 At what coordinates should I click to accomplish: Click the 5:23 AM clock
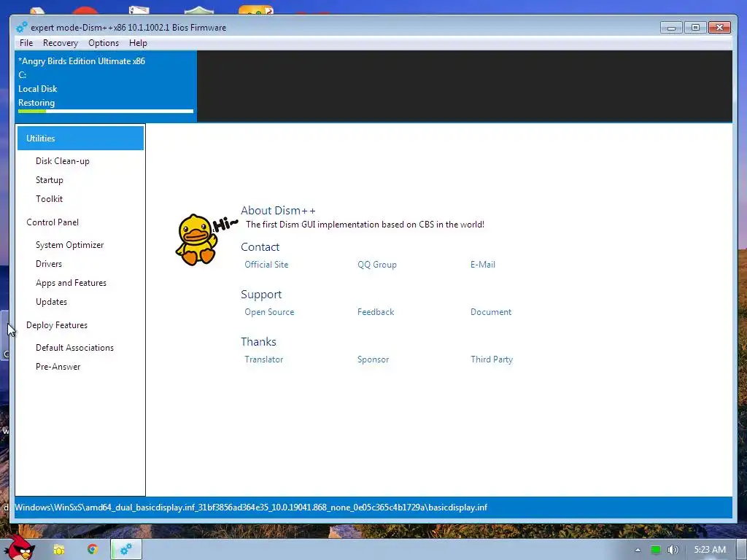tap(710, 550)
